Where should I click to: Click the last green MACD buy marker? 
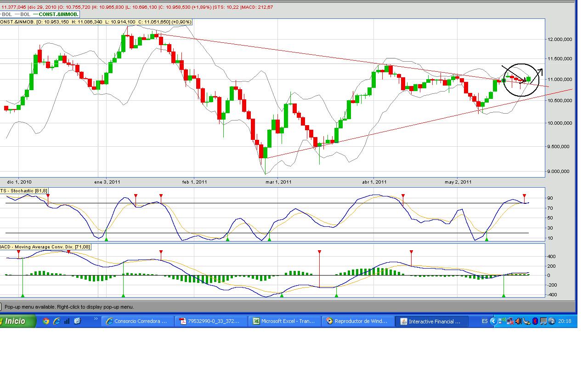pyautogui.click(x=503, y=295)
